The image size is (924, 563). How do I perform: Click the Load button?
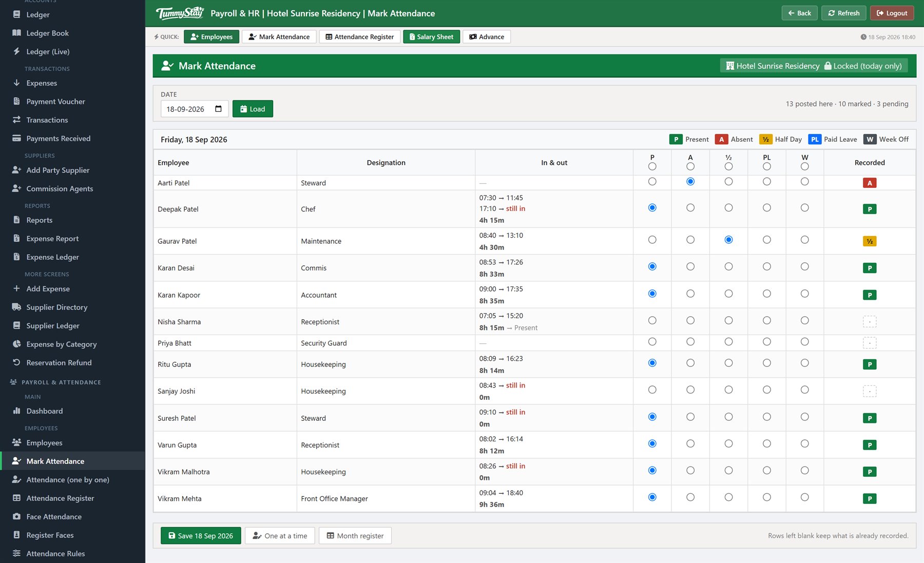253,109
